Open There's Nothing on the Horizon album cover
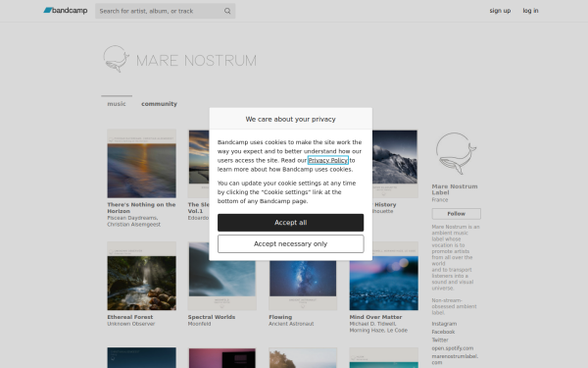Viewport: 588px width, 368px height. tap(141, 163)
